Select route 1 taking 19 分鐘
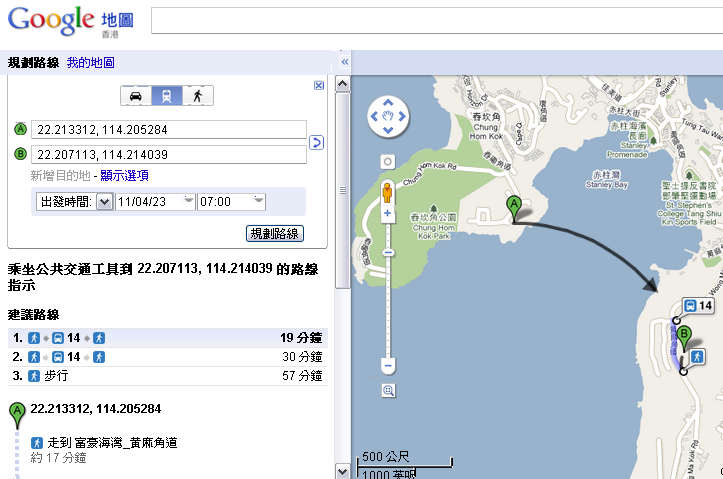 click(167, 338)
